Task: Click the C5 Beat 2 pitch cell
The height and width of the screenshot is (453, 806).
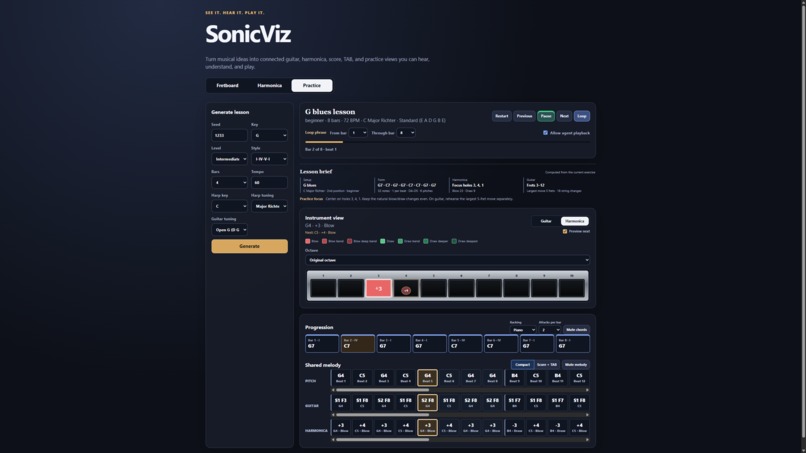Action: (x=362, y=377)
